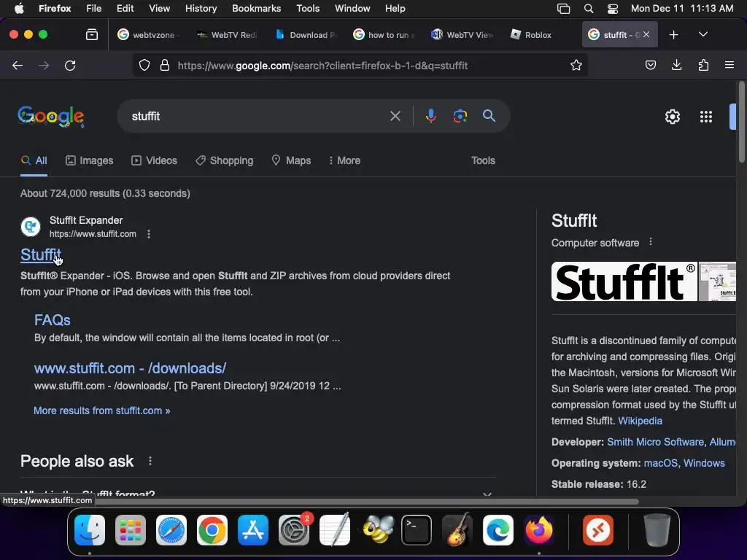Screen dimensions: 747x560
Task: Open the StuffIt knowledge panel options menu
Action: (650, 242)
